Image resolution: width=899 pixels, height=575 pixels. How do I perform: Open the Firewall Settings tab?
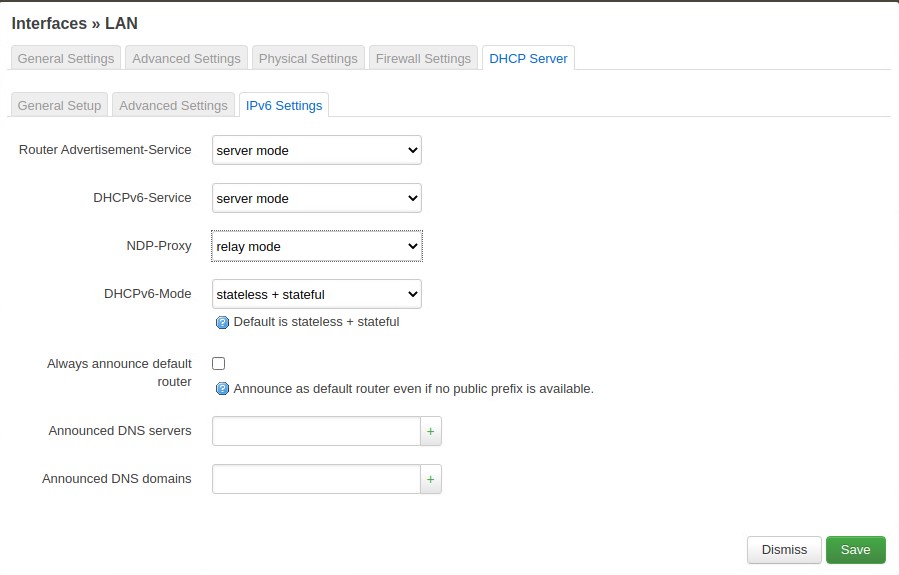point(423,58)
